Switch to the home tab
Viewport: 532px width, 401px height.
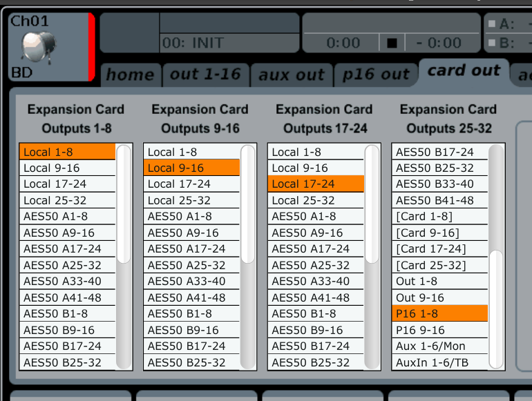pyautogui.click(x=131, y=75)
